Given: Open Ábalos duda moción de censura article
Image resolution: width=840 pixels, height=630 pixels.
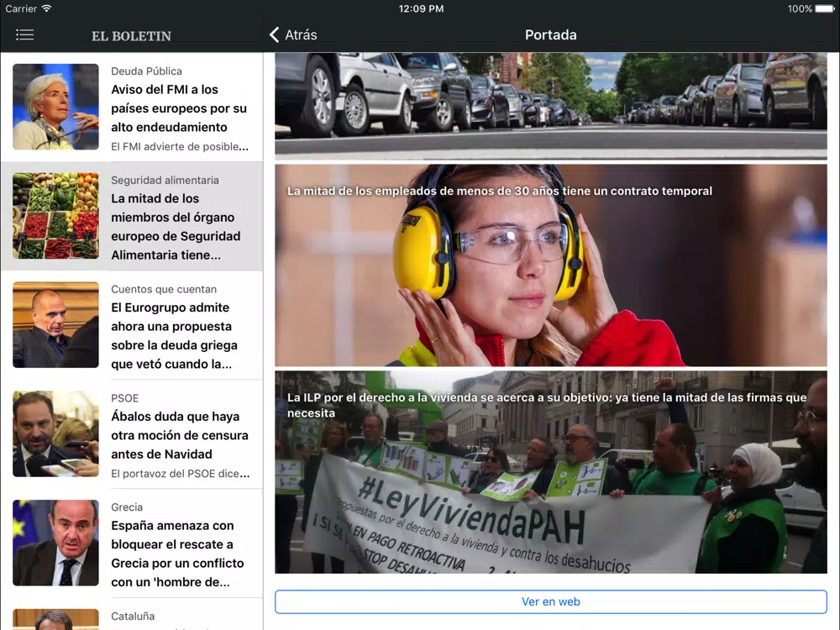Looking at the screenshot, I should (x=132, y=434).
